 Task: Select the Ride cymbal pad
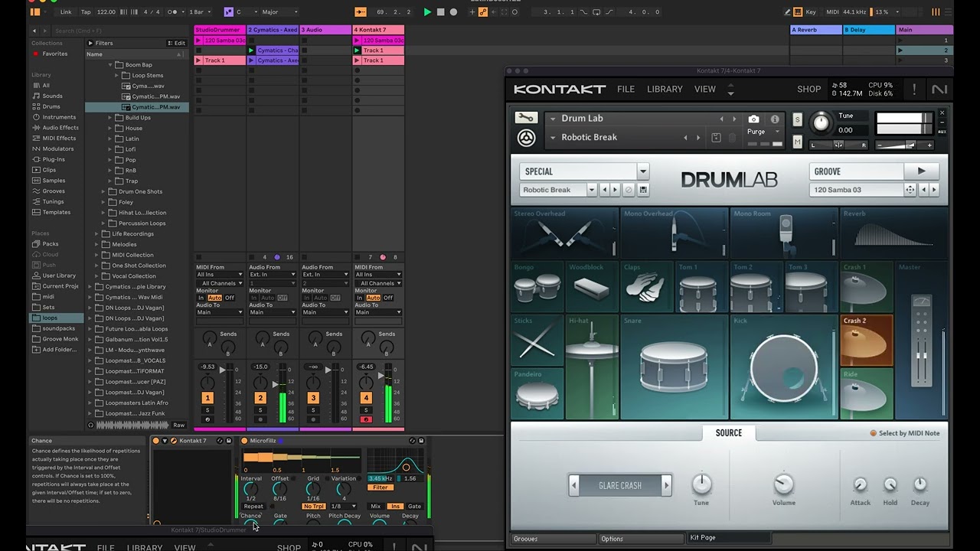pyautogui.click(x=867, y=394)
